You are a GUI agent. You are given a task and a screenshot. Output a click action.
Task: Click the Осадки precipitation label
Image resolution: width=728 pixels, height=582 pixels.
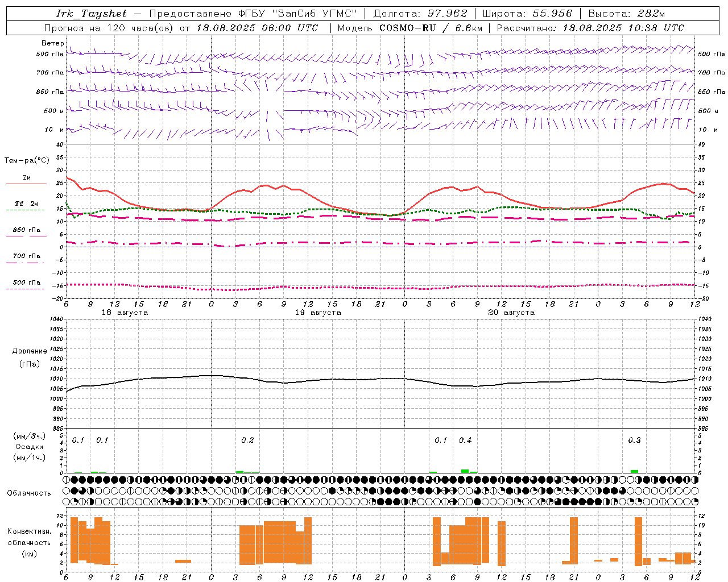coord(28,447)
